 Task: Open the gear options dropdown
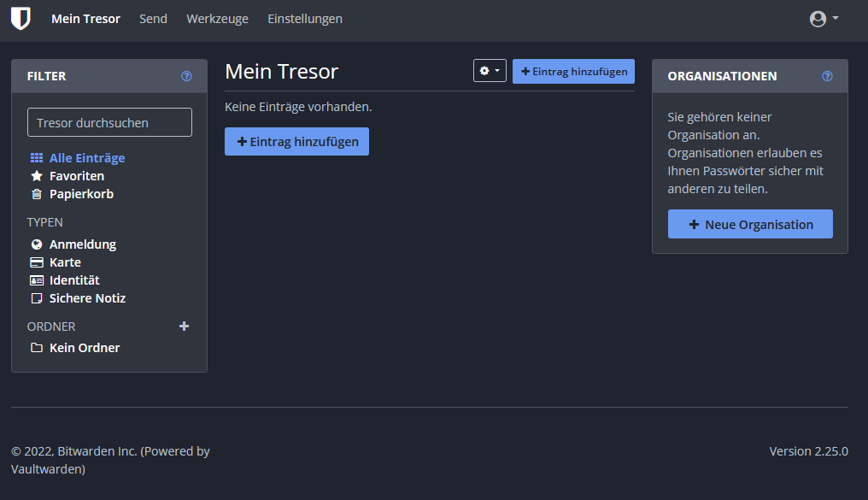pyautogui.click(x=490, y=71)
